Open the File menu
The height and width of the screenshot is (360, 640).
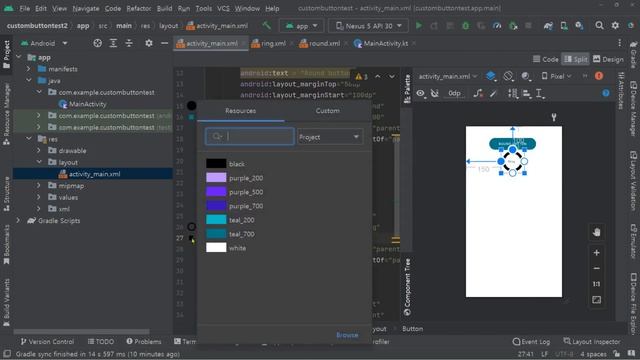24,8
